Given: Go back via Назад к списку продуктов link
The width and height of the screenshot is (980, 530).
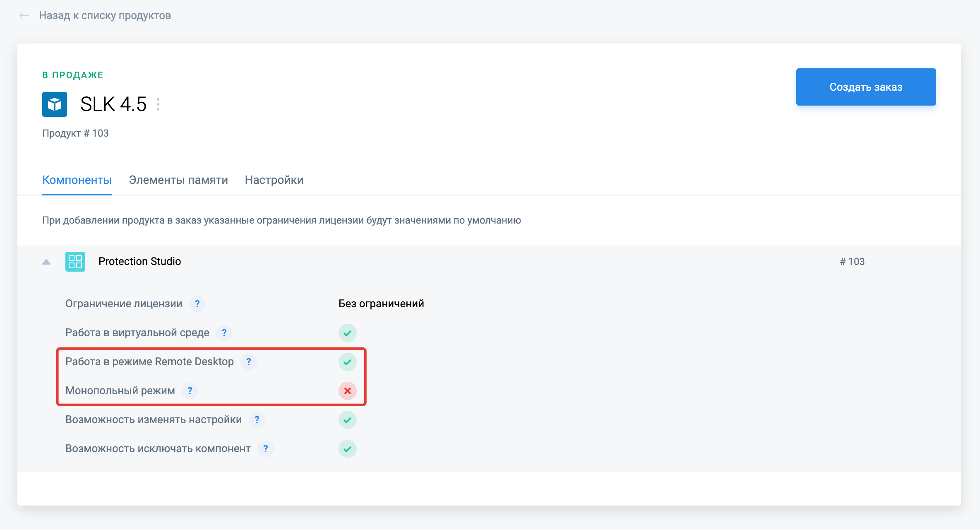Looking at the screenshot, I should (x=105, y=16).
